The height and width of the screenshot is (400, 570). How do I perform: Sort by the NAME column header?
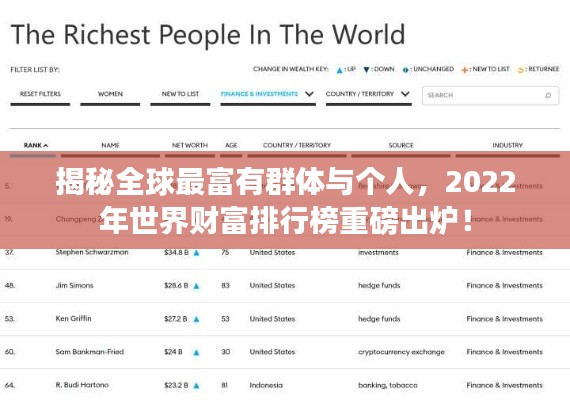111,145
